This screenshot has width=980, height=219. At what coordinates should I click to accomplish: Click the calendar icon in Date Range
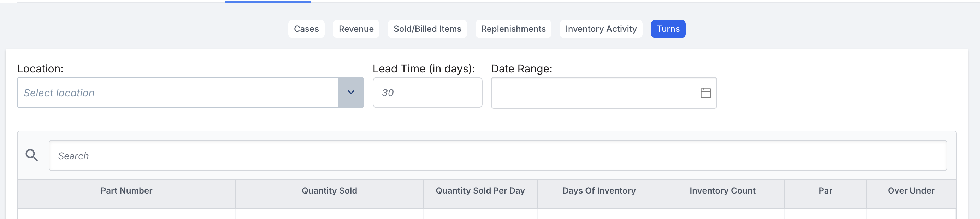706,93
